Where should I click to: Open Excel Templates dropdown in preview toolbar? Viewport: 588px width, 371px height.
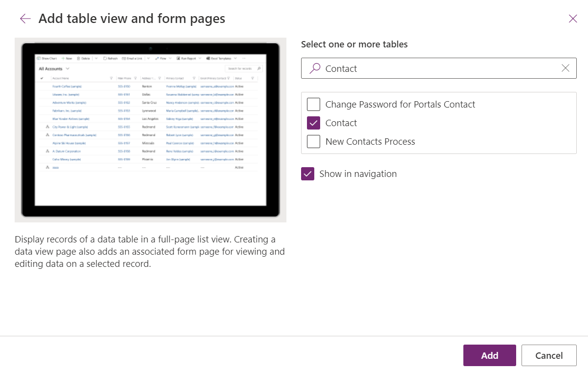(235, 58)
